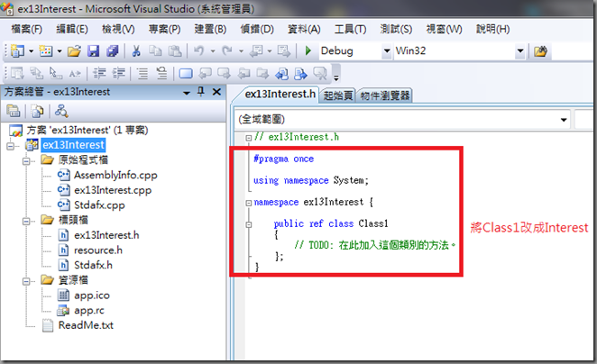Open toolbar options overflow arrow
Screen dimensions: 597x364
click(335, 78)
